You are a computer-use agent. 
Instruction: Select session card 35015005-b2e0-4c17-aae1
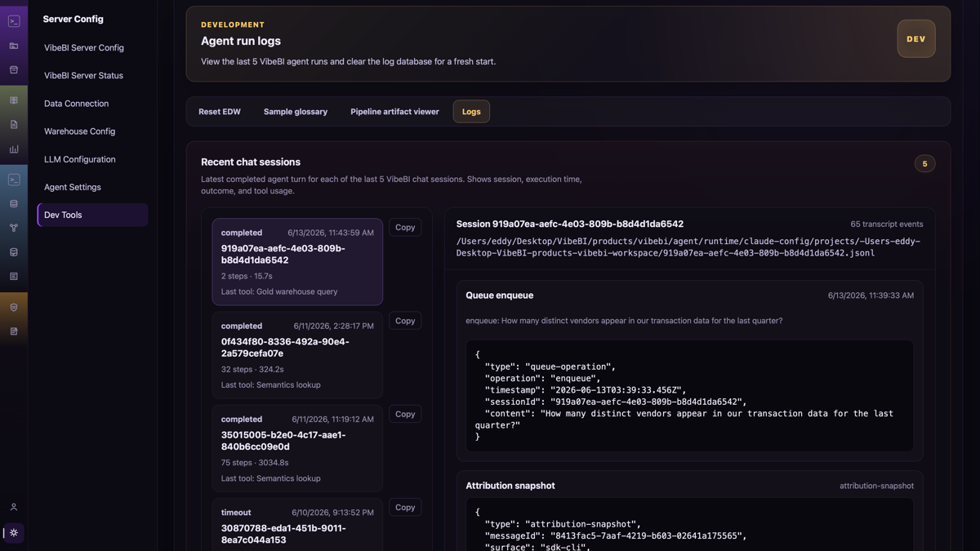297,449
